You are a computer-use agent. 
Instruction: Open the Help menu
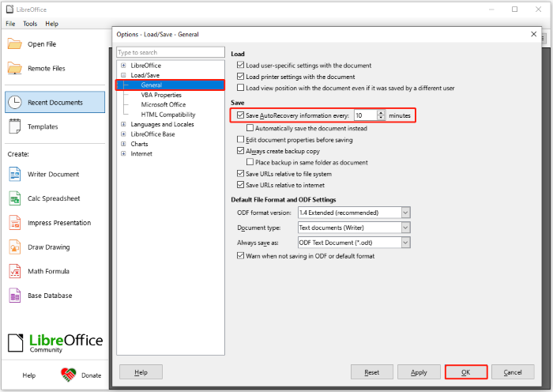click(51, 24)
